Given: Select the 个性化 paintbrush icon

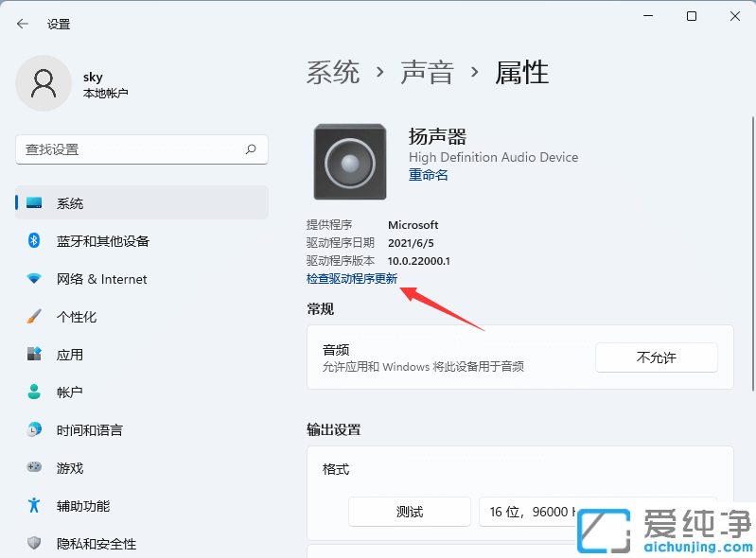Looking at the screenshot, I should (34, 316).
